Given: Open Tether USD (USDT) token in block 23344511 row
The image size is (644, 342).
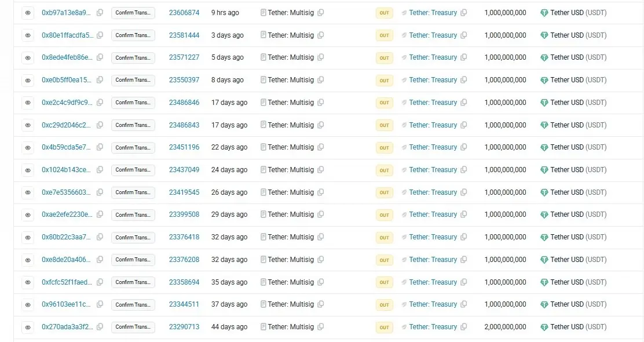Looking at the screenshot, I should point(578,304).
